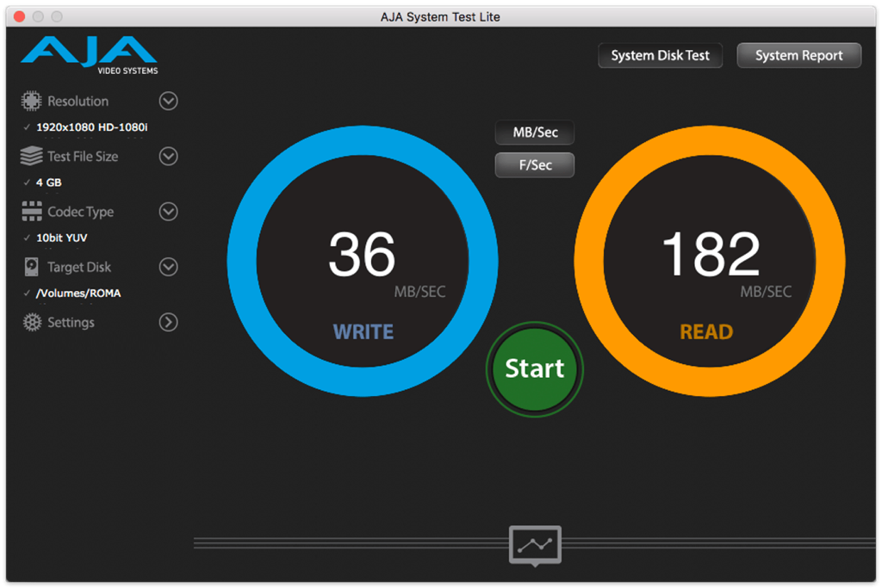This screenshot has width=882, height=588.
Task: Click the System Disk Test button
Action: (660, 56)
